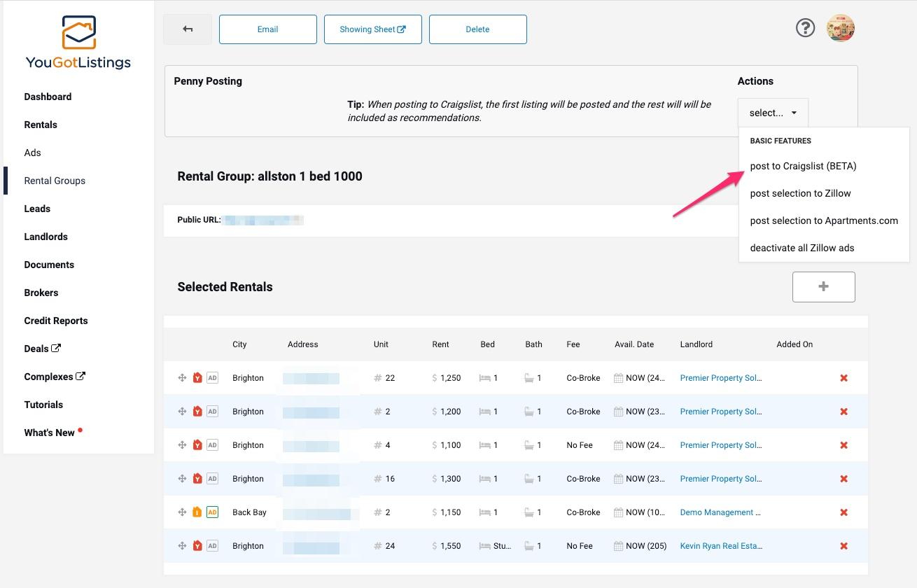Open Leads in the sidebar
Screen dimensions: 917x588
tap(37, 209)
